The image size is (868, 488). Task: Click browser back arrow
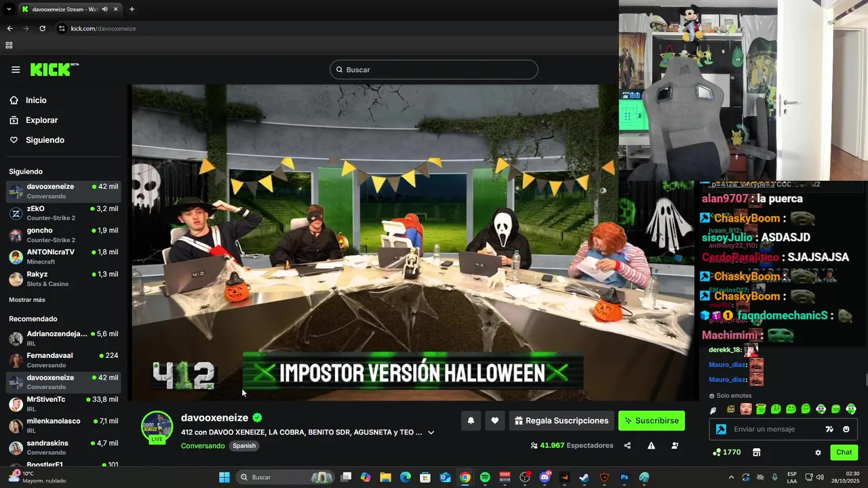point(9,28)
